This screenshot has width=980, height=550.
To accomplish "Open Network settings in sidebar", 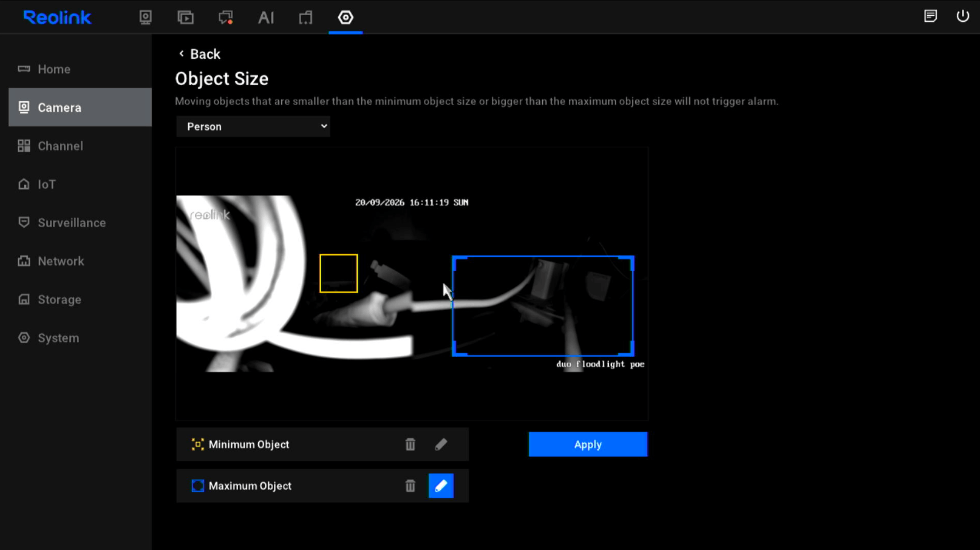I will tap(80, 261).
